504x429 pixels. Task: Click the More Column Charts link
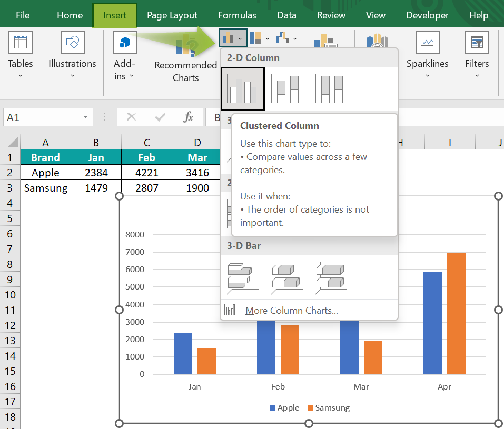pyautogui.click(x=291, y=310)
